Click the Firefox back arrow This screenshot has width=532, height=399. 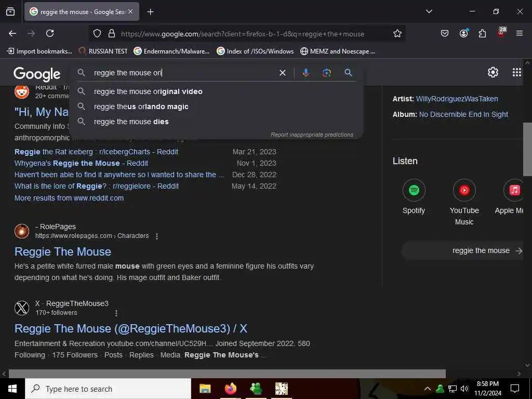pos(12,33)
